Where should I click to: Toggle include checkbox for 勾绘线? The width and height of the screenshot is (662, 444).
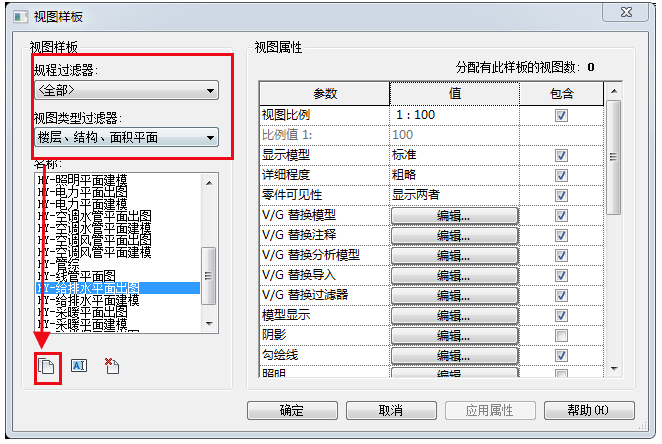coord(561,355)
